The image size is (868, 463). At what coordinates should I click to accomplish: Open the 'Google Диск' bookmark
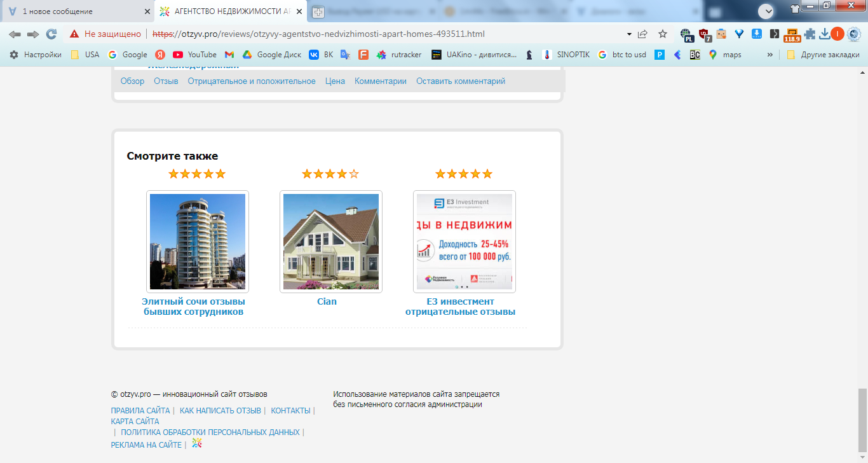pyautogui.click(x=272, y=55)
